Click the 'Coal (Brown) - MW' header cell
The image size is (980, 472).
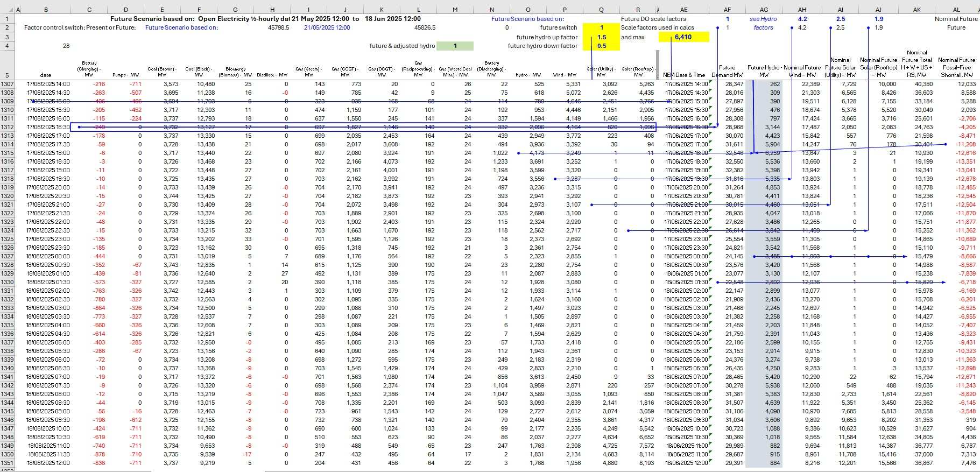tap(162, 72)
